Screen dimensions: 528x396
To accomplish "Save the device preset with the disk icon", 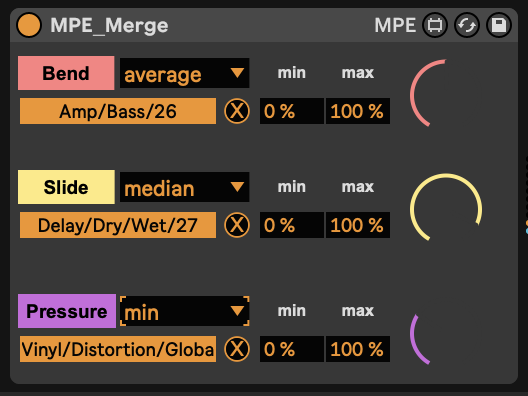I will (x=499, y=25).
